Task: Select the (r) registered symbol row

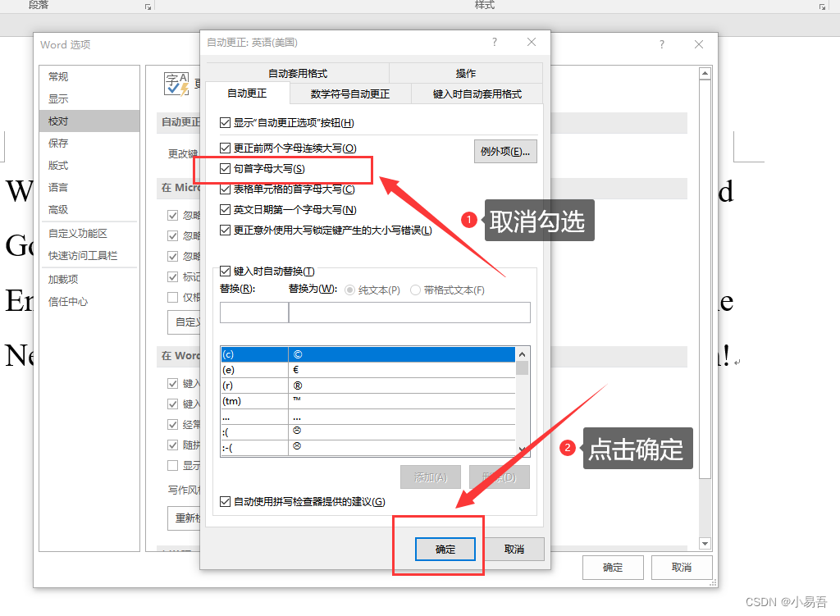Action: point(368,386)
